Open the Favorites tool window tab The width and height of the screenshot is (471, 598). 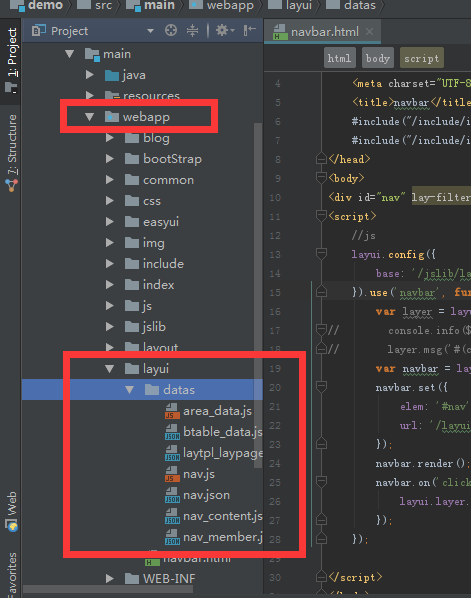click(12, 574)
